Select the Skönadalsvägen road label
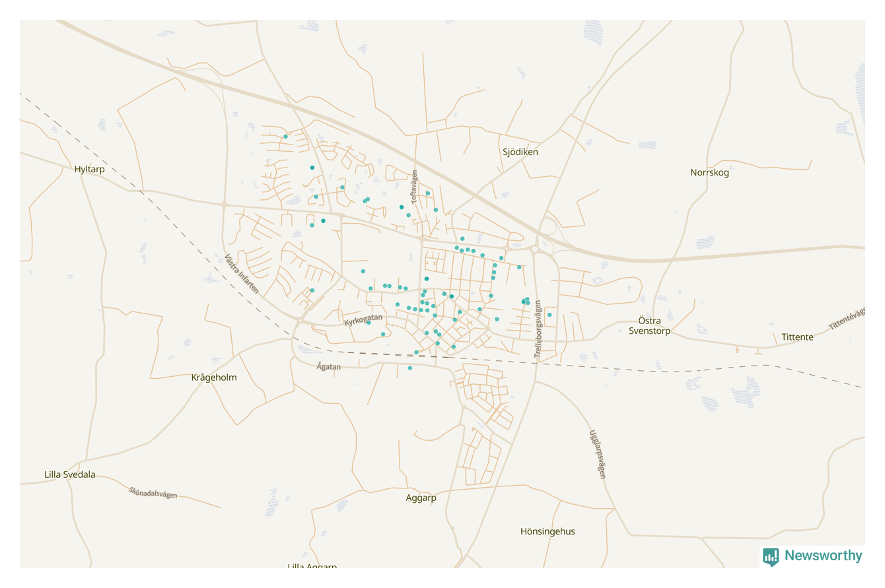The image size is (885, 588). click(x=153, y=492)
